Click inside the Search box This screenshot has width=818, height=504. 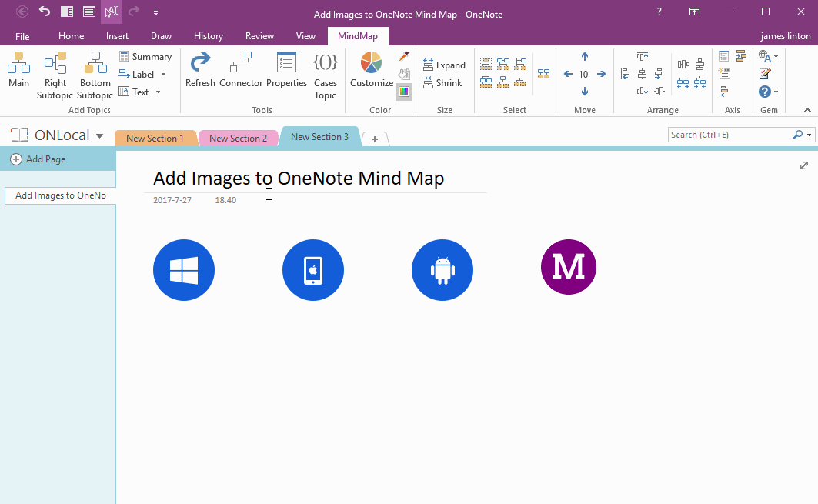[731, 134]
